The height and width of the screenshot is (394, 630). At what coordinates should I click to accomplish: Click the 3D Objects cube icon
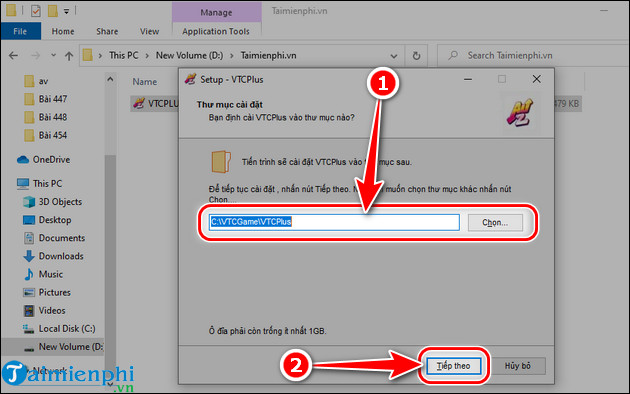(x=29, y=202)
